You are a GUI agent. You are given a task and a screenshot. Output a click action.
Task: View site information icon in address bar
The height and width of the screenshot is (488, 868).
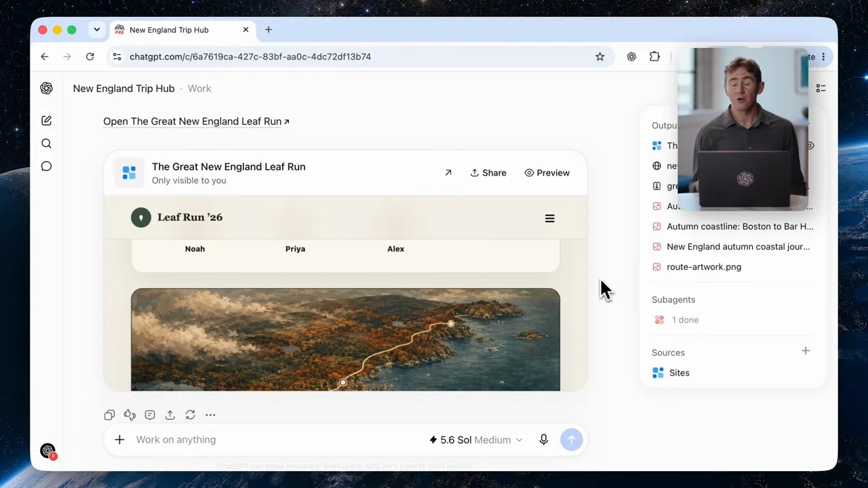click(117, 57)
